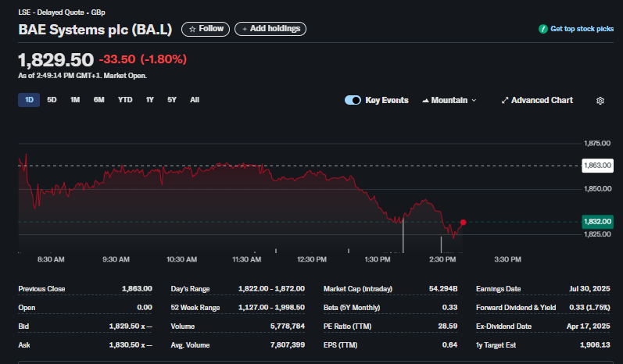Open chart settings gear icon
Image resolution: width=623 pixels, height=364 pixels.
click(x=600, y=101)
